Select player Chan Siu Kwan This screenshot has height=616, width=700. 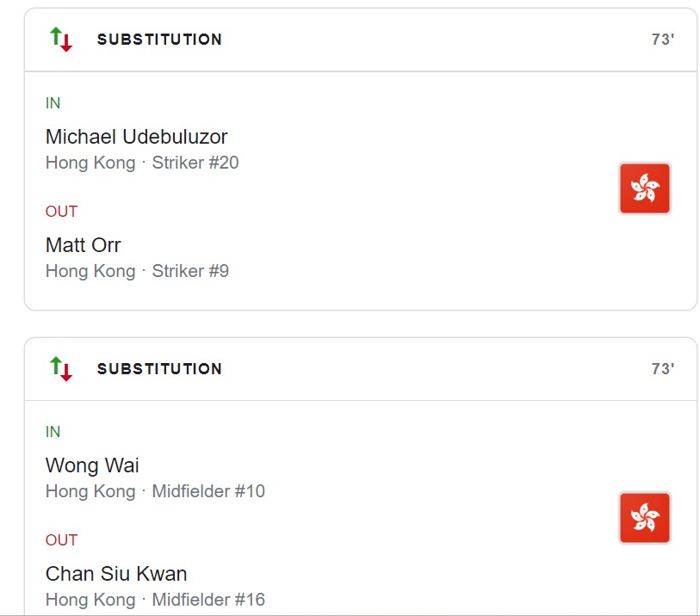tap(116, 574)
